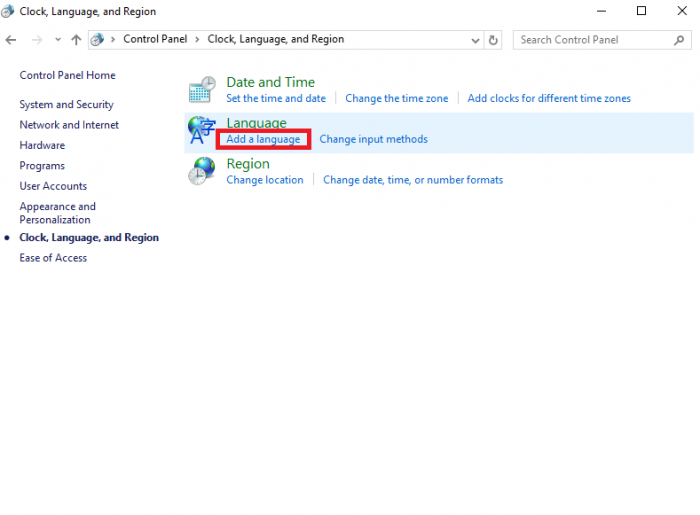Click the forward navigation arrow

point(37,40)
